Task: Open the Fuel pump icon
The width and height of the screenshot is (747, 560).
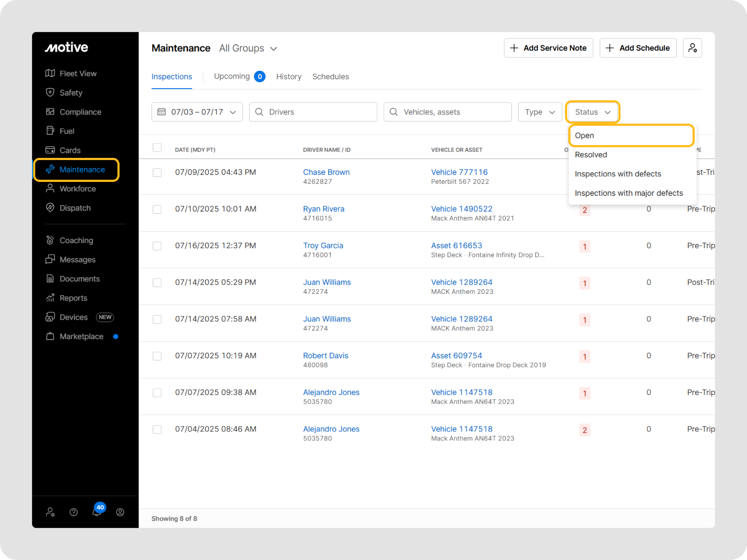Action: 50,131
